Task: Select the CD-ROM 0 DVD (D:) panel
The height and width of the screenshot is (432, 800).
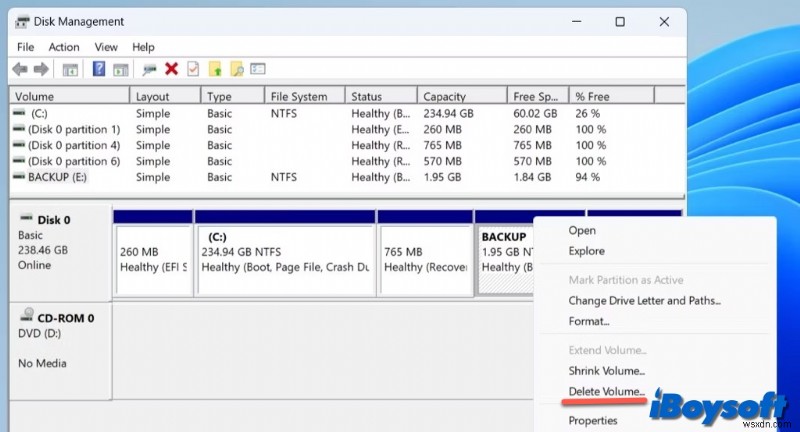Action: tap(60, 351)
